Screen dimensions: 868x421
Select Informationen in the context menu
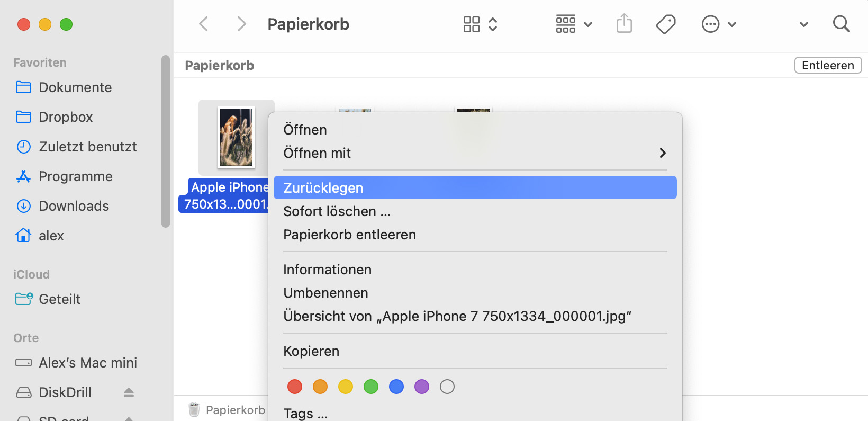click(327, 270)
